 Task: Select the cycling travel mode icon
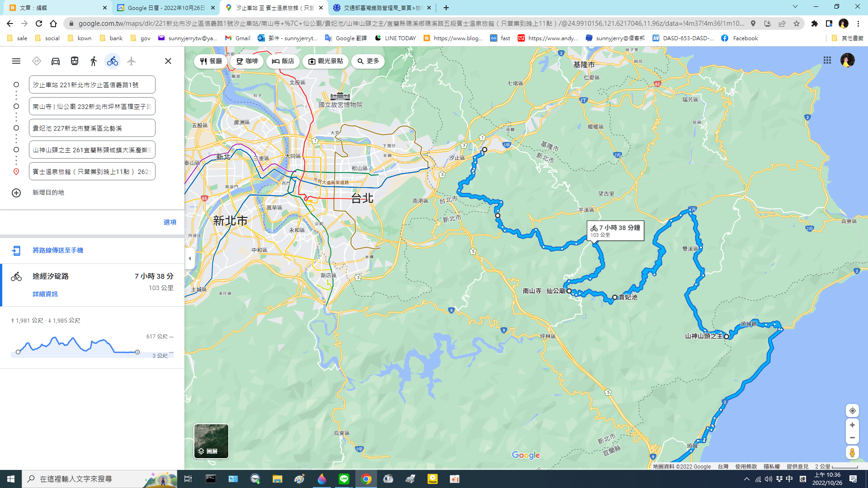click(113, 61)
